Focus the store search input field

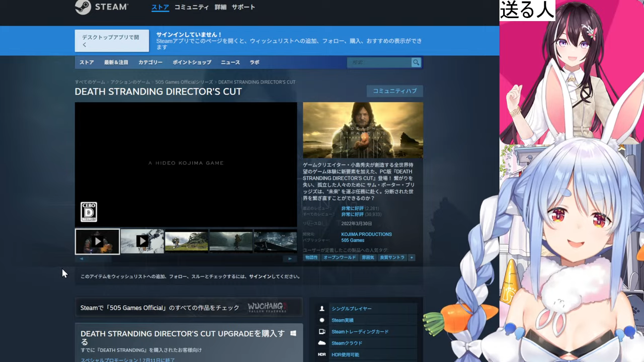379,62
